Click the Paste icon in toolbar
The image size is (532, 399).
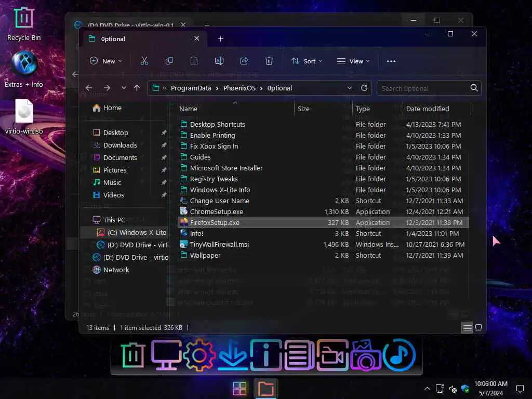194,61
